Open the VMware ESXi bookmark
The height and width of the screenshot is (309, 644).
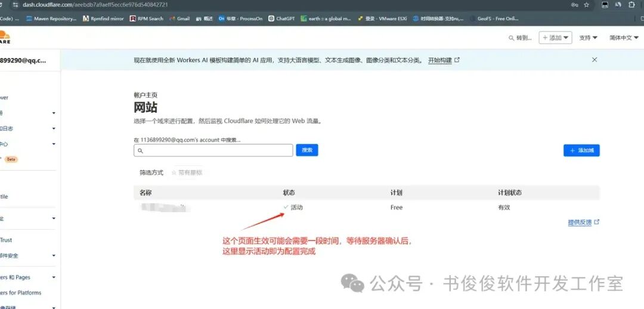tap(382, 18)
